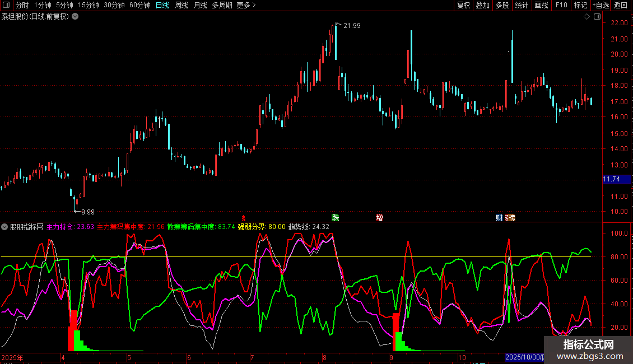This screenshot has height=364, width=633.
Task: Click the diamond icon above the price axis
Action: tap(587, 17)
